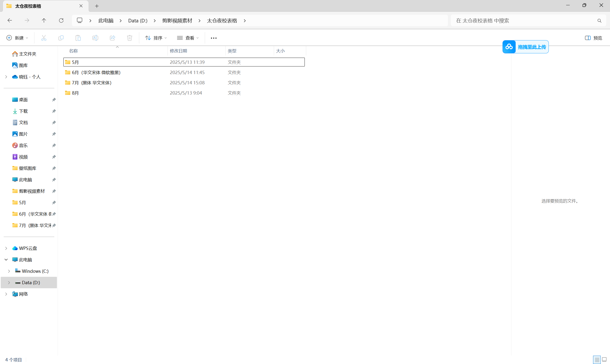Click the Baidu cloud upload icon
The height and width of the screenshot is (364, 610).
pos(509,47)
